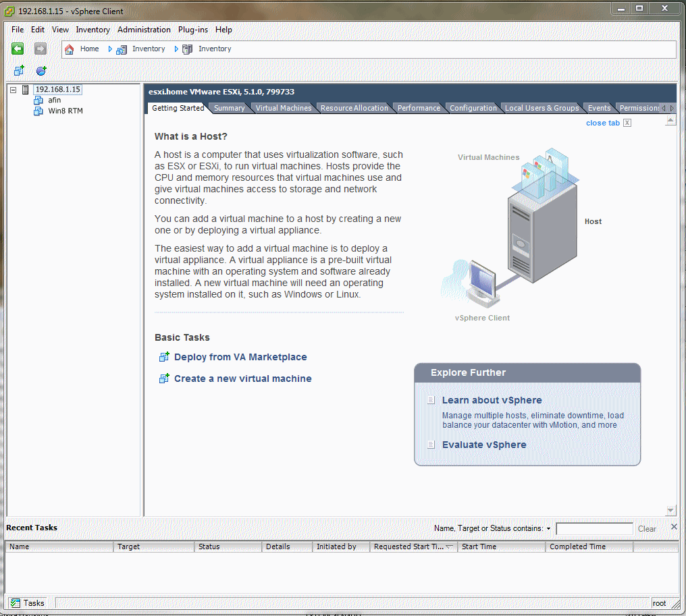Click the Create new virtual machine toolbar icon
The width and height of the screenshot is (686, 616).
coord(18,70)
